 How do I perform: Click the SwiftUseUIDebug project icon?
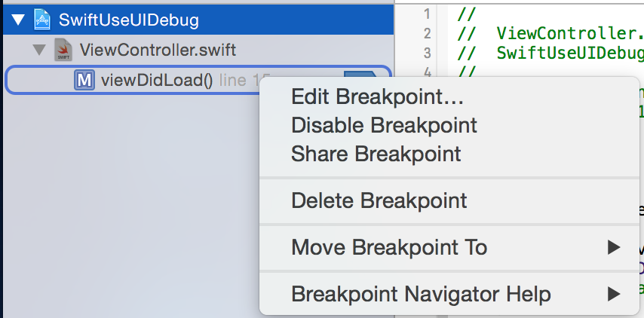tap(42, 20)
